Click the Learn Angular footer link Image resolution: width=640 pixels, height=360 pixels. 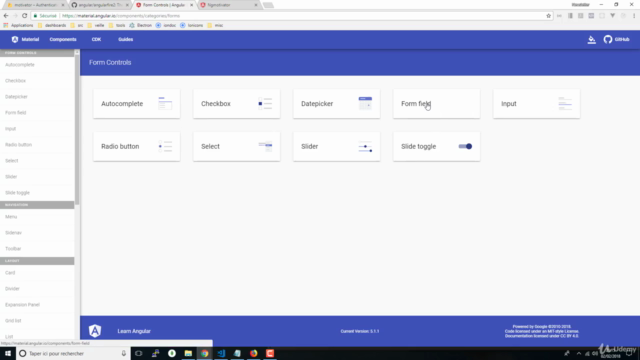pyautogui.click(x=134, y=331)
